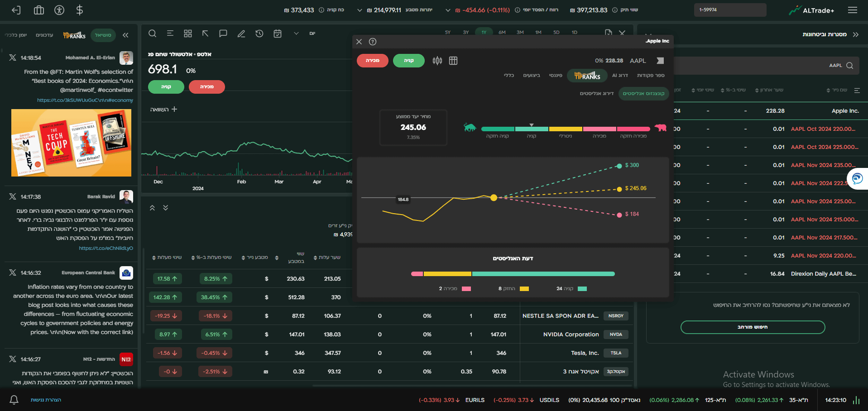Expand the daily profit/loss dropdown
This screenshot has height=411, width=868.
[448, 10]
